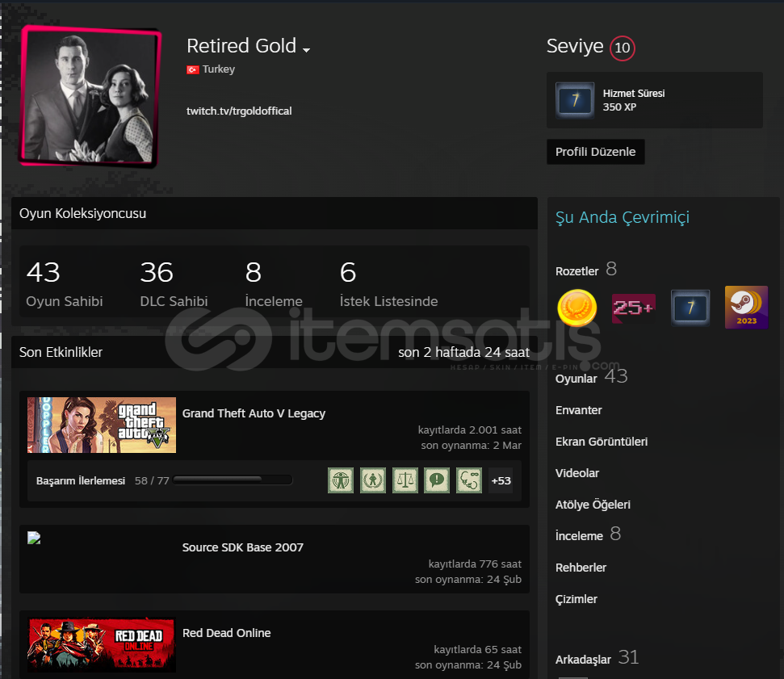This screenshot has width=784, height=679.
Task: Click the 6 İstek Listesinde stat
Action: click(388, 283)
